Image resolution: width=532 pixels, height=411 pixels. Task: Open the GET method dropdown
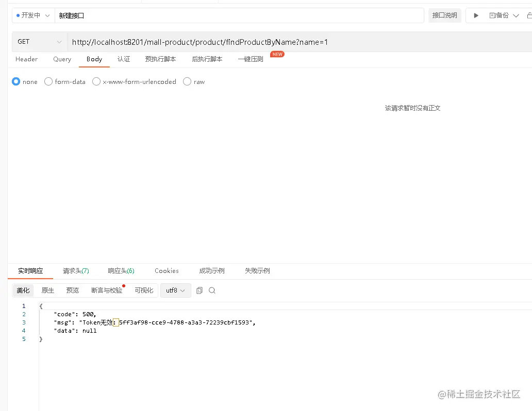tap(39, 42)
